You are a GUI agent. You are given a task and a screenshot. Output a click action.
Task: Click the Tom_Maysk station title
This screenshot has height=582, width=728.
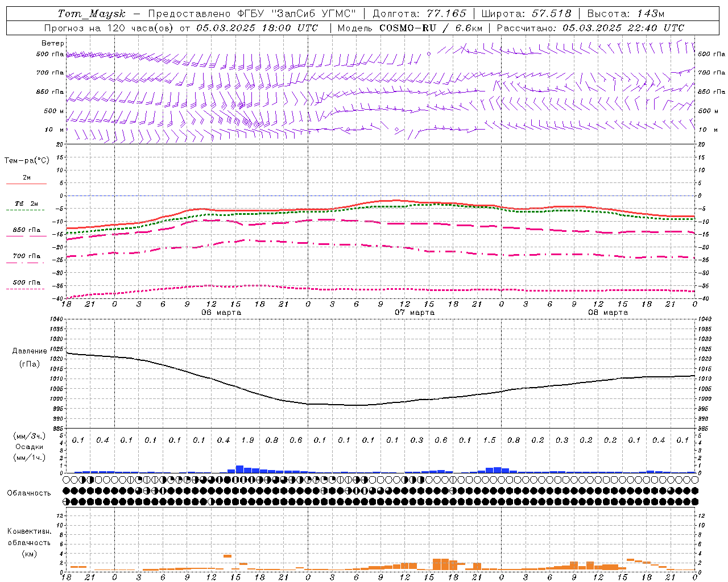pos(92,14)
